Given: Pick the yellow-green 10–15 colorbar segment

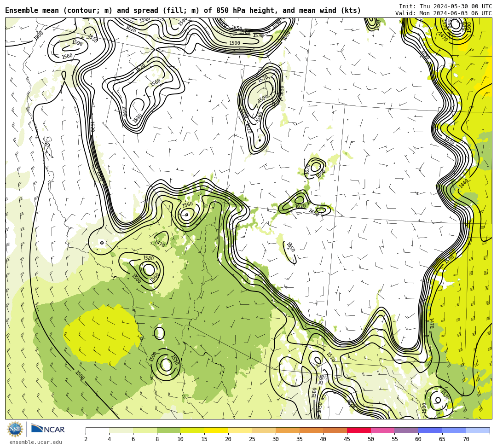Looking at the screenshot, I should 192,430.
